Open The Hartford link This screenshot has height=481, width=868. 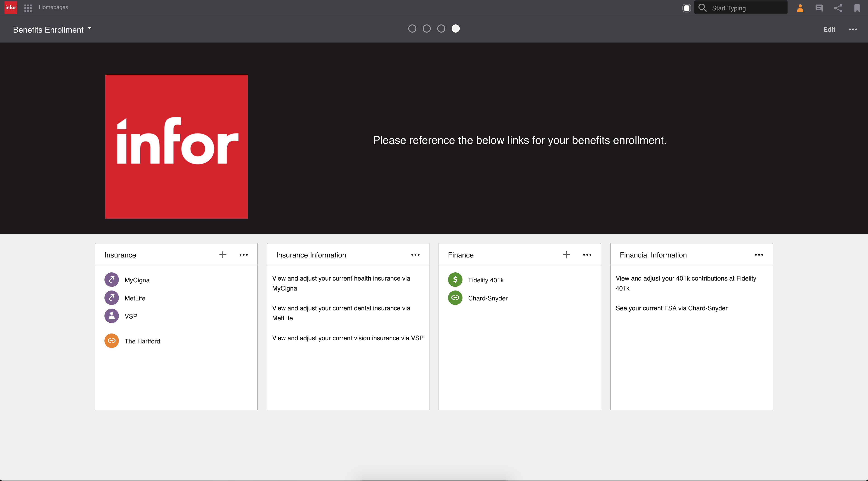pyautogui.click(x=142, y=341)
